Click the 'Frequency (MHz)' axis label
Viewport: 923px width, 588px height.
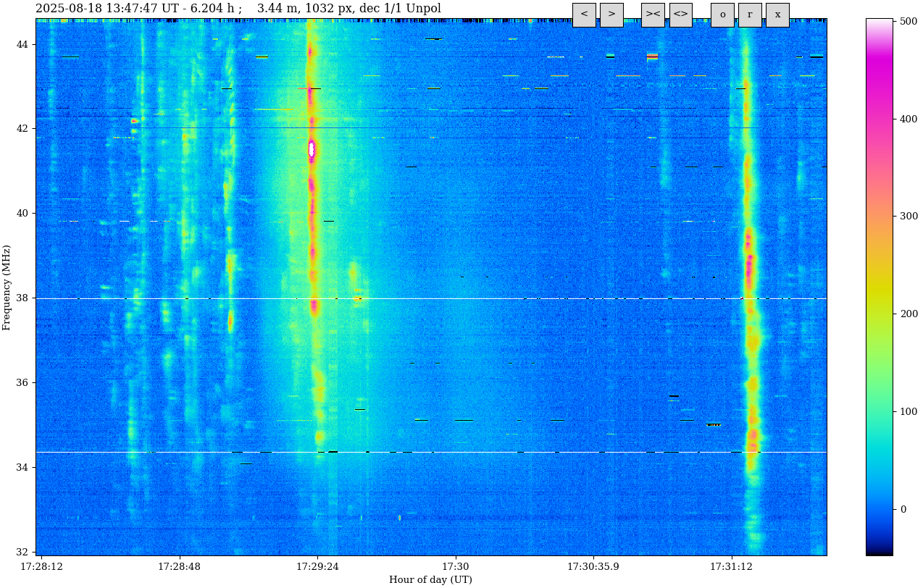click(7, 287)
